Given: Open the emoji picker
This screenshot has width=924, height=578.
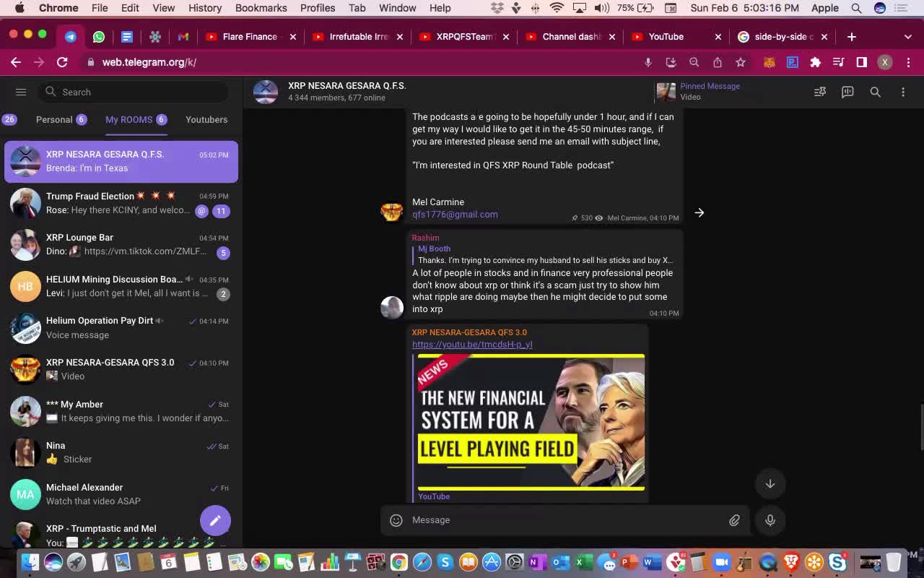Looking at the screenshot, I should [396, 520].
